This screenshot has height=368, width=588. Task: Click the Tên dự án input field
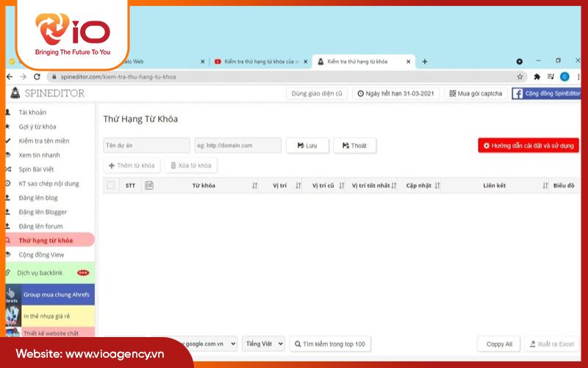point(145,146)
